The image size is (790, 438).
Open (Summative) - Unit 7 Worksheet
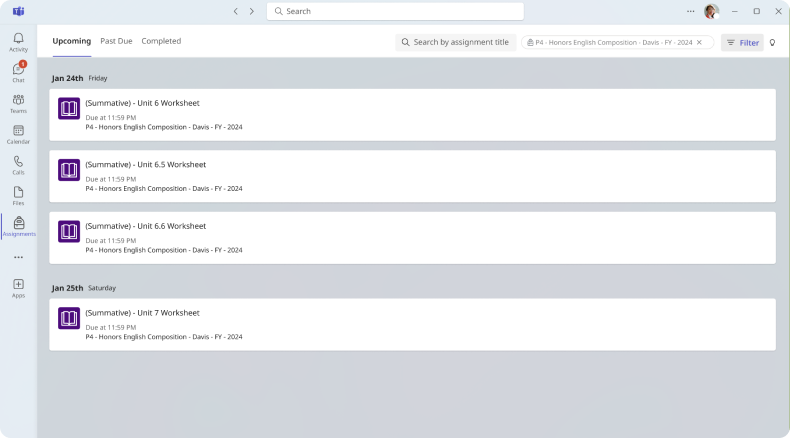point(412,325)
